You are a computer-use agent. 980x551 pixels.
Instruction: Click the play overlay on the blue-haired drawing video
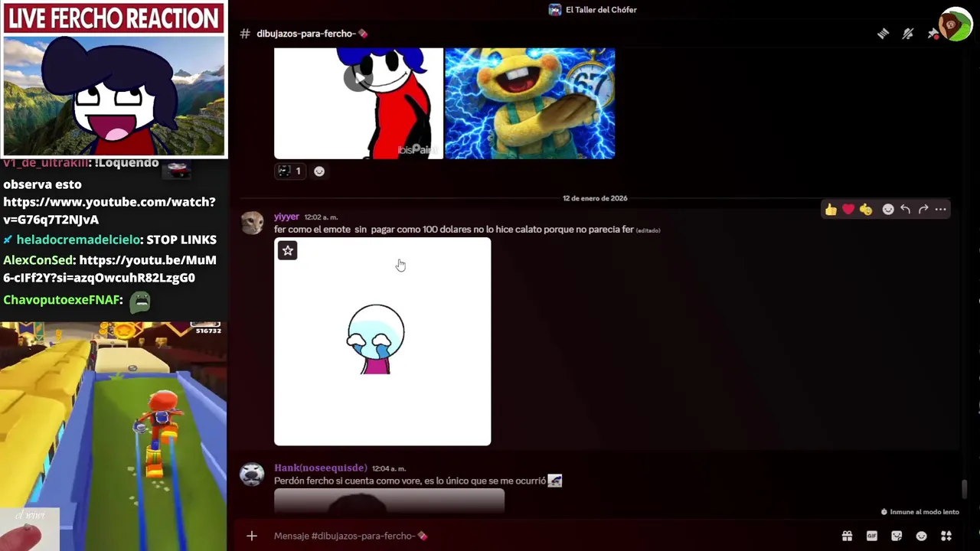[358, 77]
